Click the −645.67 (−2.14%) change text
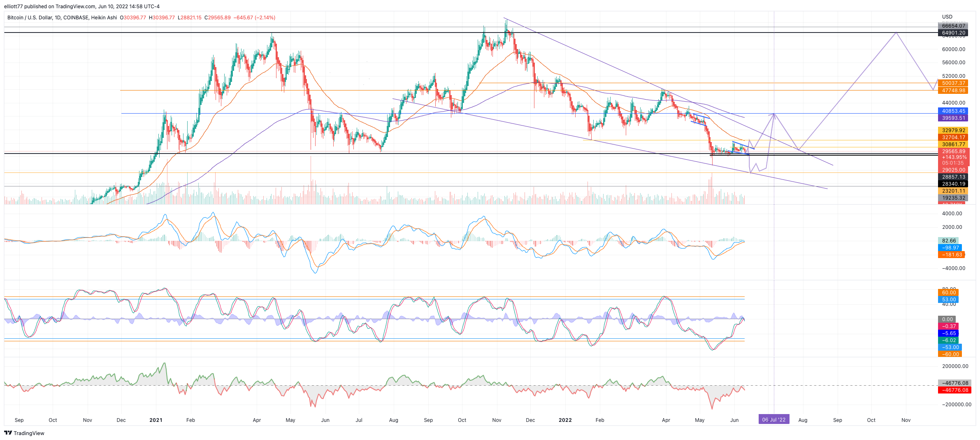The height and width of the screenshot is (440, 980). (254, 18)
